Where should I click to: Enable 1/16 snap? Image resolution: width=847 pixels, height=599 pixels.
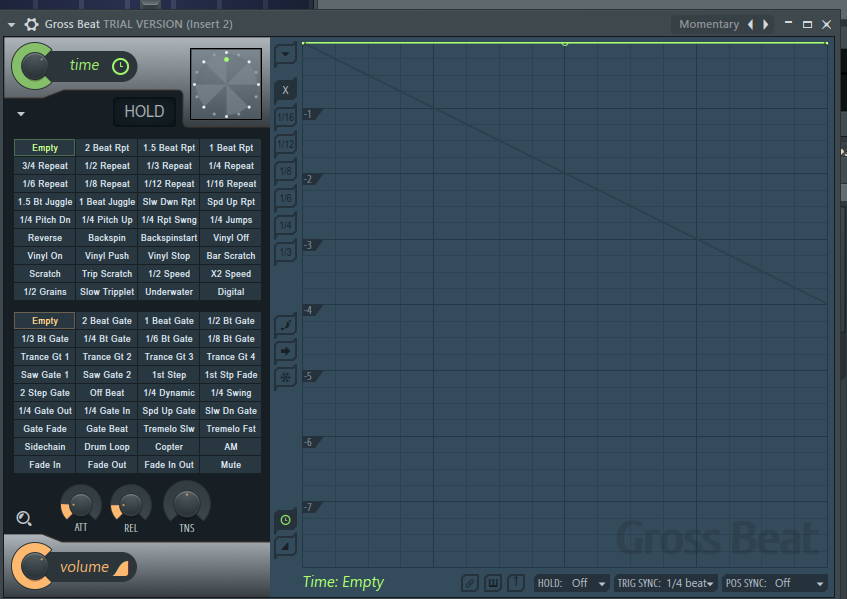(286, 117)
